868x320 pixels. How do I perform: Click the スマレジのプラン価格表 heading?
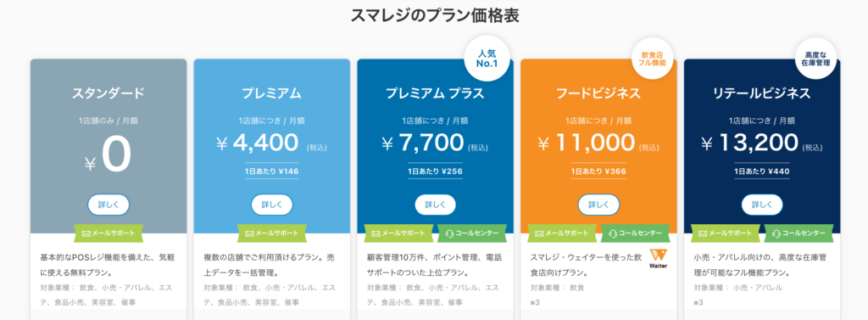[435, 15]
